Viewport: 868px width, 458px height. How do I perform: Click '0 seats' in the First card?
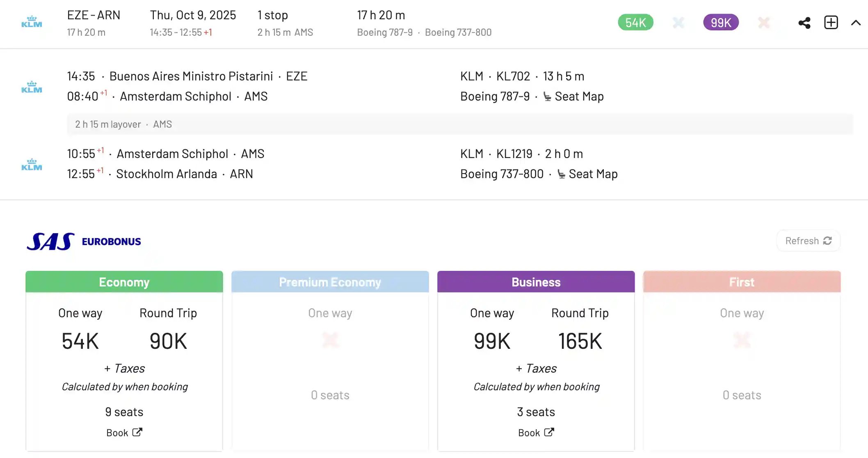(x=742, y=395)
